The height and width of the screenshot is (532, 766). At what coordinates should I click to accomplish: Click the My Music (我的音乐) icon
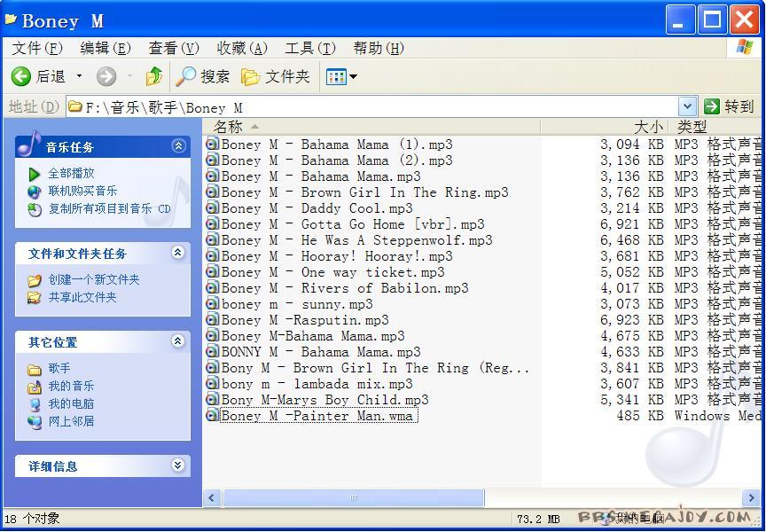coord(35,387)
